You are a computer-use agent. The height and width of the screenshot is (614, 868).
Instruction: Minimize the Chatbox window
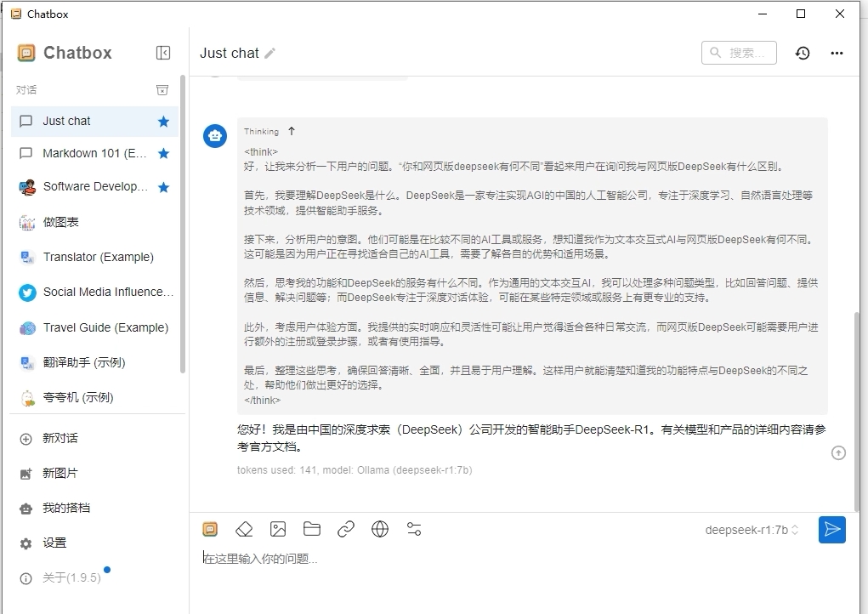(763, 14)
